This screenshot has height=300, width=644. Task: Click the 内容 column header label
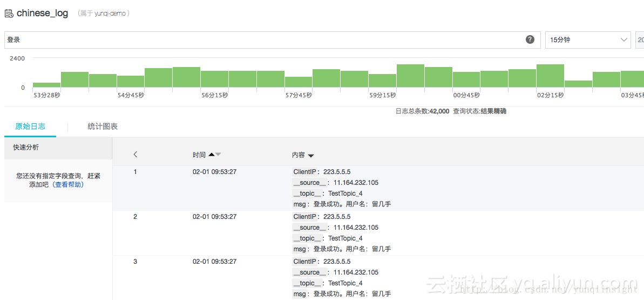299,155
